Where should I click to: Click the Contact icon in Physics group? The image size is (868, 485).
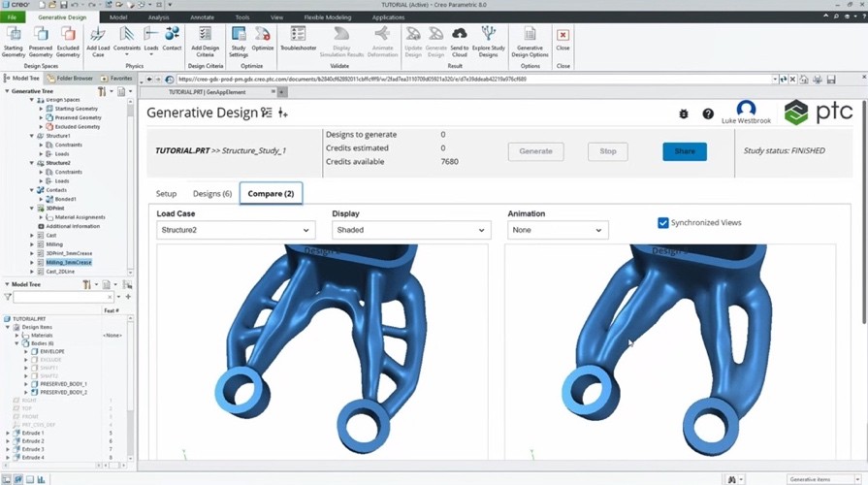pos(172,36)
